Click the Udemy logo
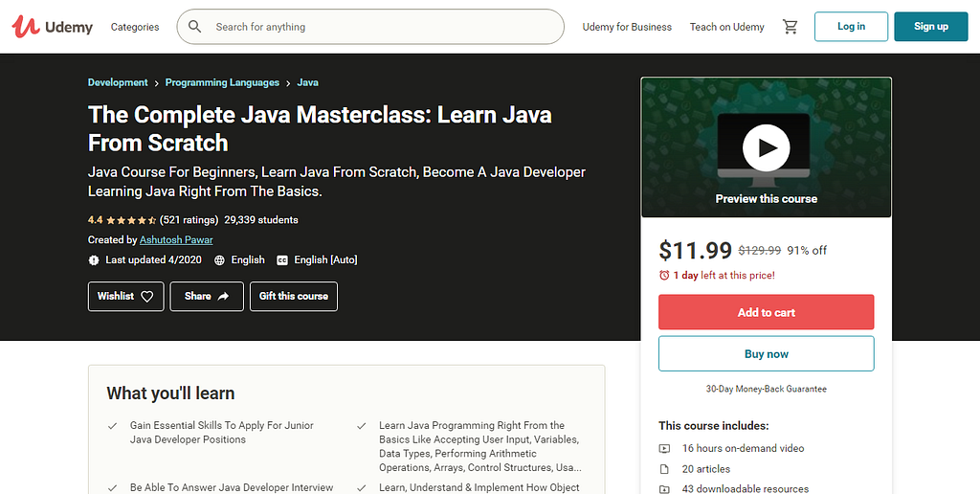This screenshot has height=494, width=980. point(53,27)
